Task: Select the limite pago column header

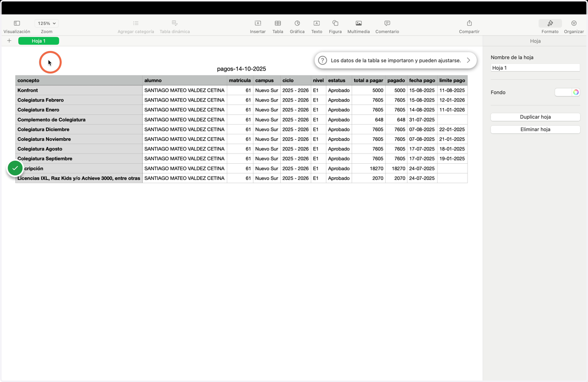Action: (x=452, y=80)
